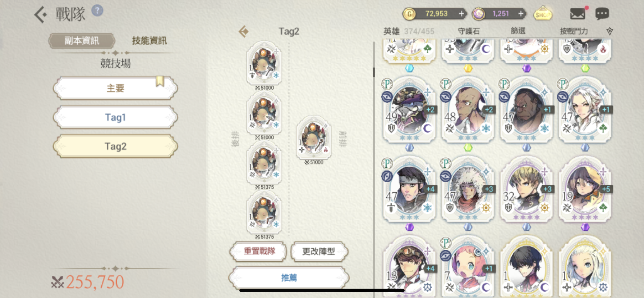Select the Tag2 team preset

point(115,146)
